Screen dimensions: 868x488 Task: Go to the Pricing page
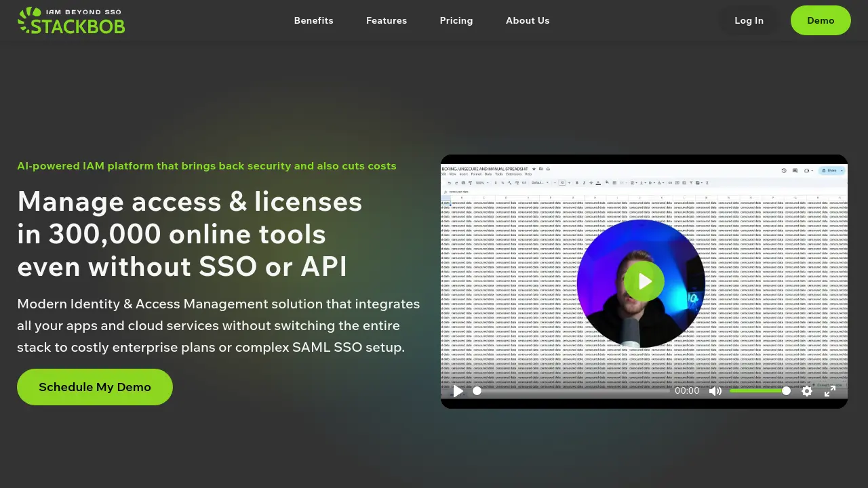pos(456,20)
